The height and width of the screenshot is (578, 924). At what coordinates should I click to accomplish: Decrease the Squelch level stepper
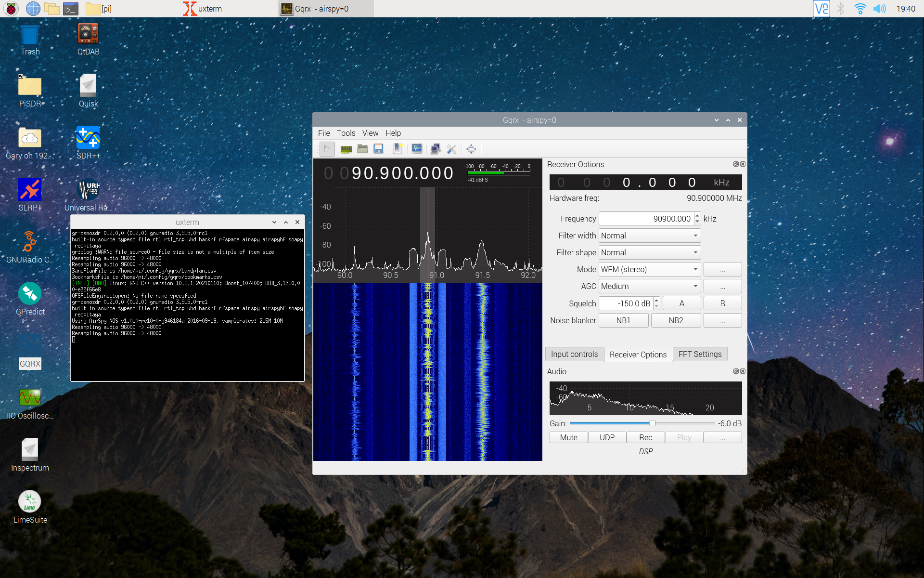coord(656,306)
